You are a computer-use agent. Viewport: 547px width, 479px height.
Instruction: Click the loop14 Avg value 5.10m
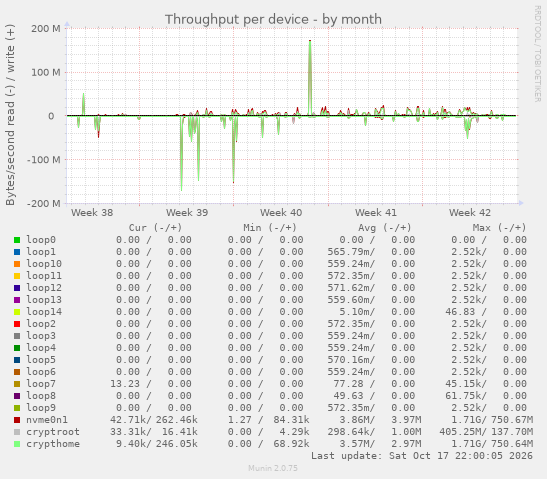[357, 312]
